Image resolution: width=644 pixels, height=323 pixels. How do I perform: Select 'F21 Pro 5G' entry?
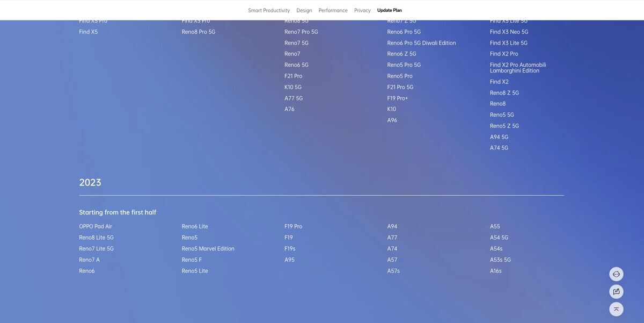tap(400, 87)
